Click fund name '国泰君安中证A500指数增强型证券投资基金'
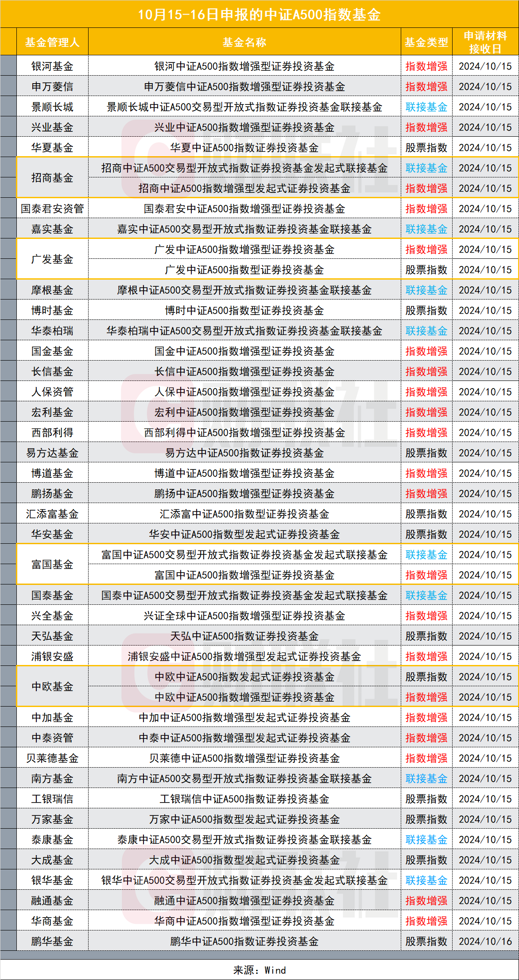 pyautogui.click(x=244, y=208)
